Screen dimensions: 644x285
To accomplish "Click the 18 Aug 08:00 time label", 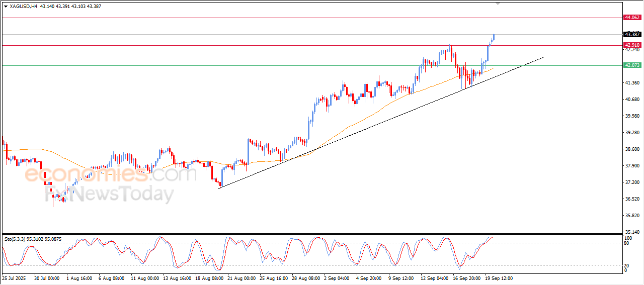I will (209, 277).
